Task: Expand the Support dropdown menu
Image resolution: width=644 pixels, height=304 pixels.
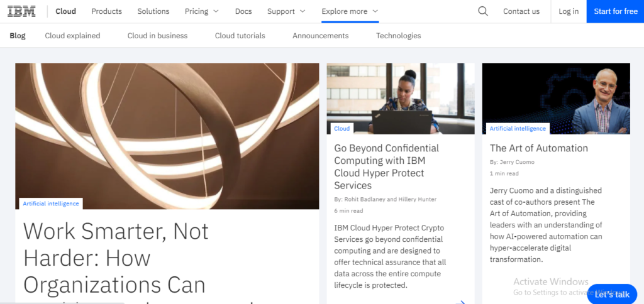Action: (x=286, y=11)
